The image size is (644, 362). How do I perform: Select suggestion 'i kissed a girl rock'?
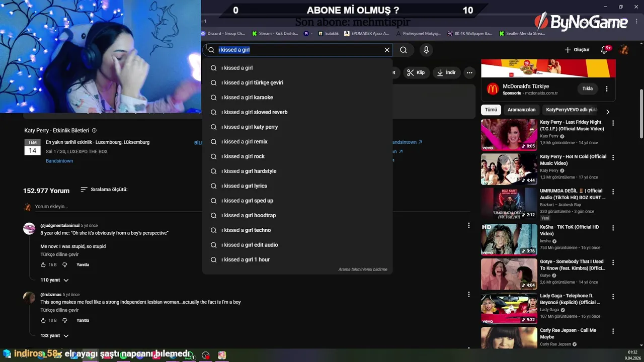tap(297, 156)
